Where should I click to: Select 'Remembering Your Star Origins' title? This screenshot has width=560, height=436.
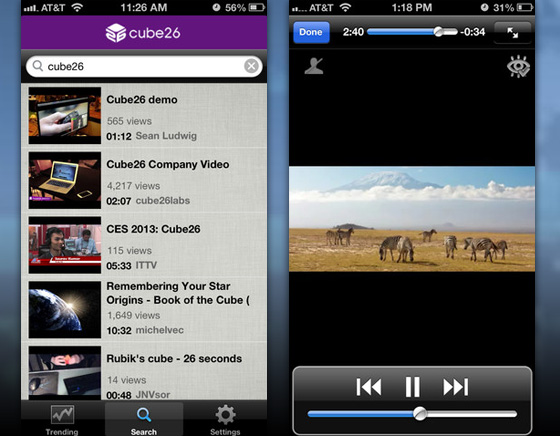pos(178,293)
